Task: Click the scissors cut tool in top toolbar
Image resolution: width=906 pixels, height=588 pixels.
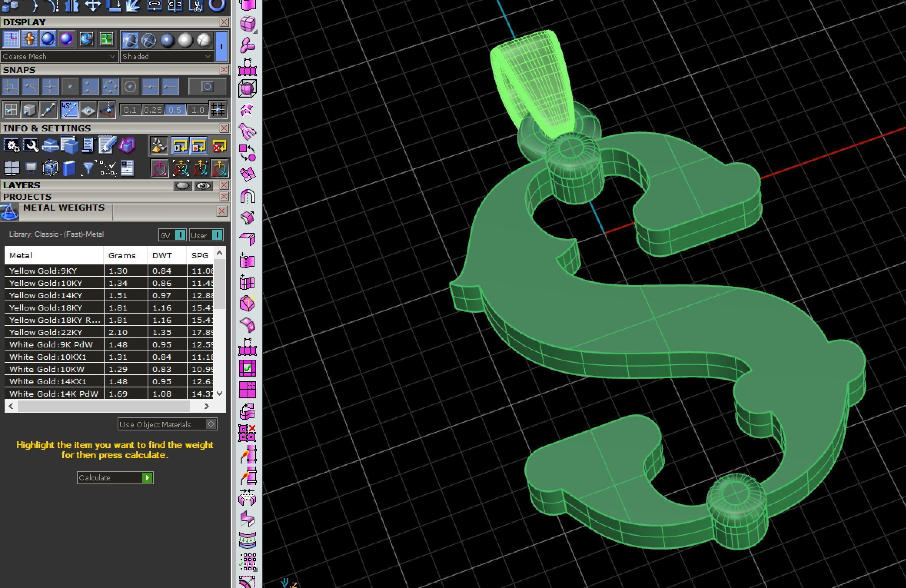Action: point(196,5)
